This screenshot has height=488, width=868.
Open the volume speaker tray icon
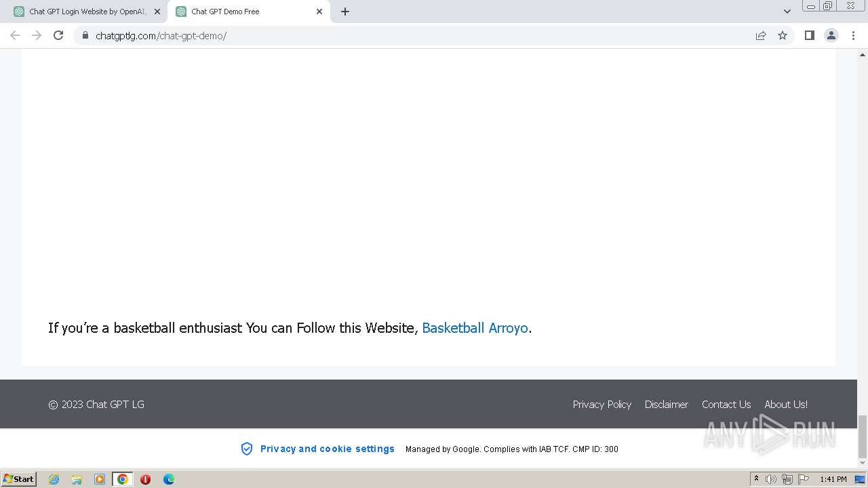[771, 479]
